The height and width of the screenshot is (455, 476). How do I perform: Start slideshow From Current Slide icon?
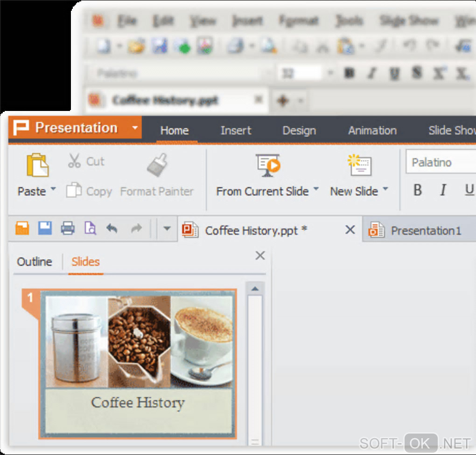click(x=267, y=165)
